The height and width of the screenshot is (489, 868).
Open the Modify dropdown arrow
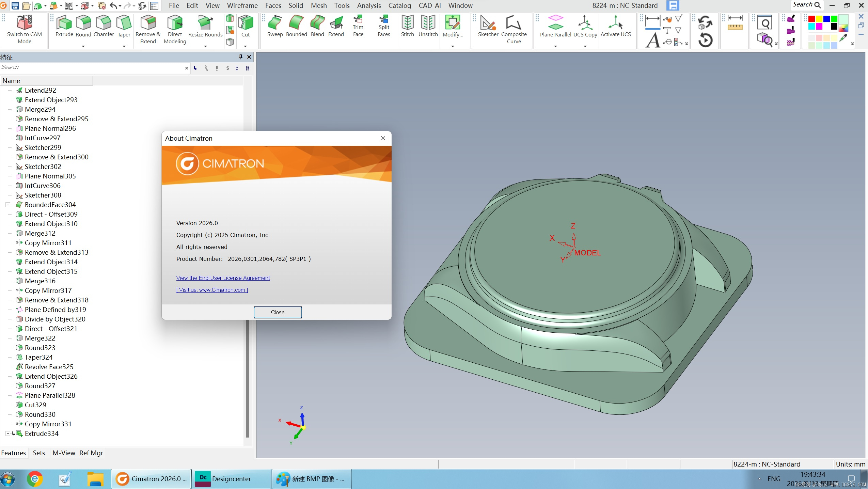click(x=453, y=46)
